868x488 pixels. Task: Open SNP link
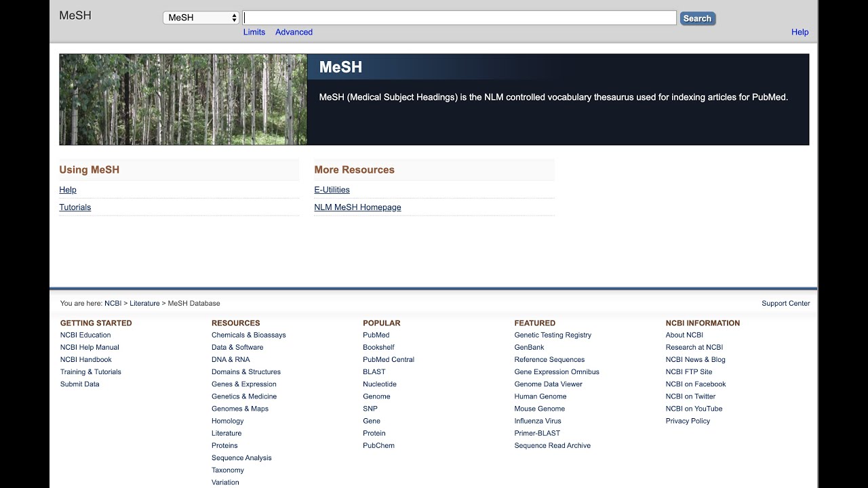[x=370, y=408]
